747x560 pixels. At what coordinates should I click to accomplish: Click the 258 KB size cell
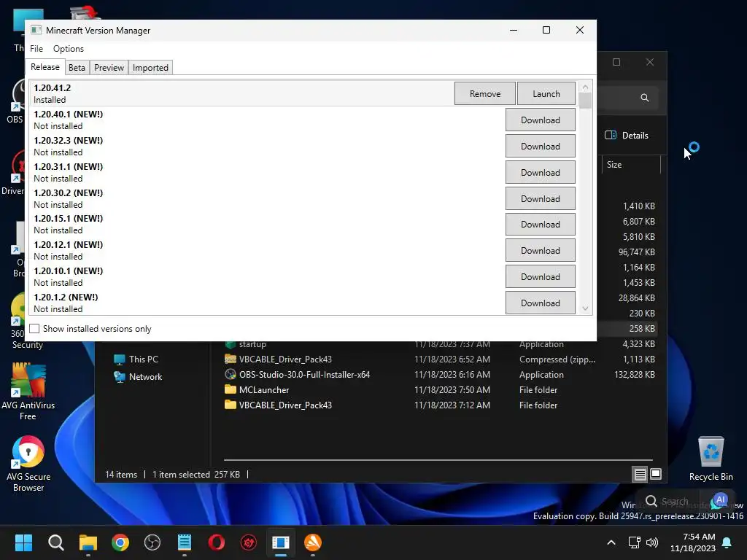642,329
